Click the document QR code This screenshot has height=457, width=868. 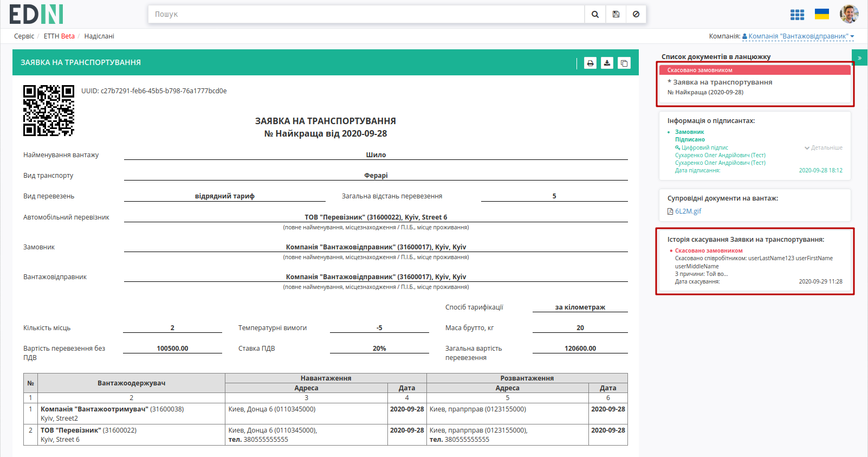tap(49, 110)
